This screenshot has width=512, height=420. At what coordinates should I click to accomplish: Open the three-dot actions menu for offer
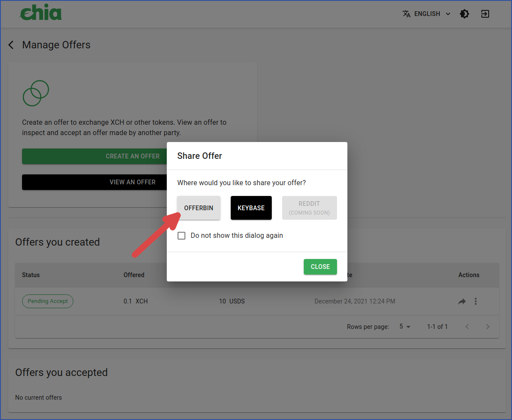(x=475, y=301)
